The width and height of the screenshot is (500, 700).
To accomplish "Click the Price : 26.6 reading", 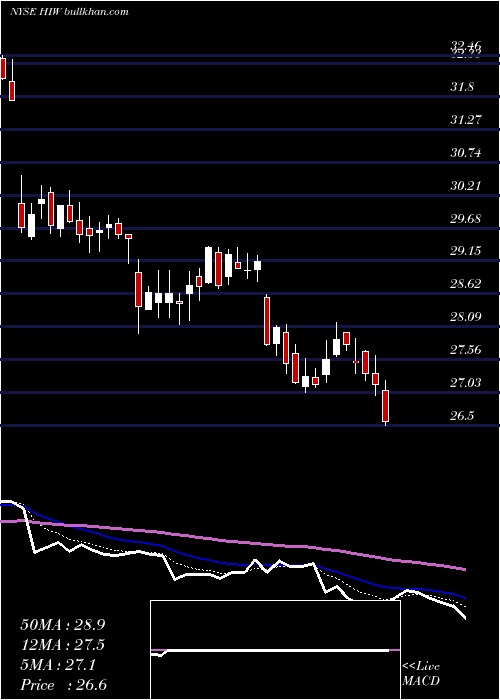I will [x=63, y=685].
